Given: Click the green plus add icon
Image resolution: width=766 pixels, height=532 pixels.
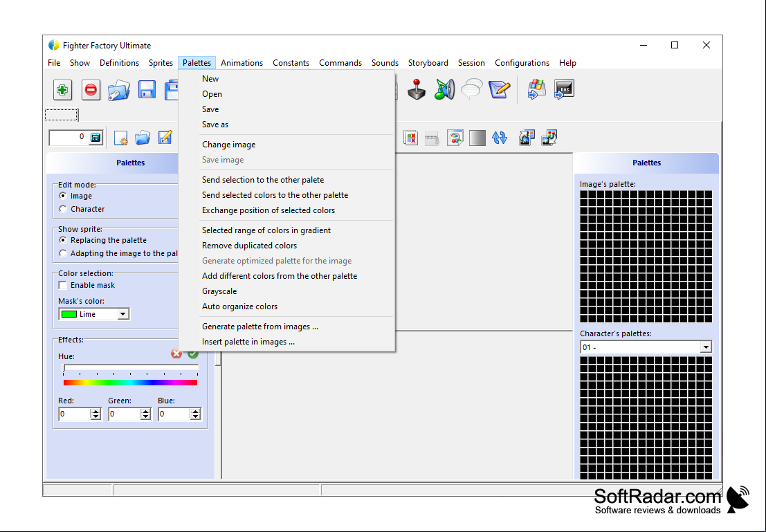Looking at the screenshot, I should [x=62, y=90].
